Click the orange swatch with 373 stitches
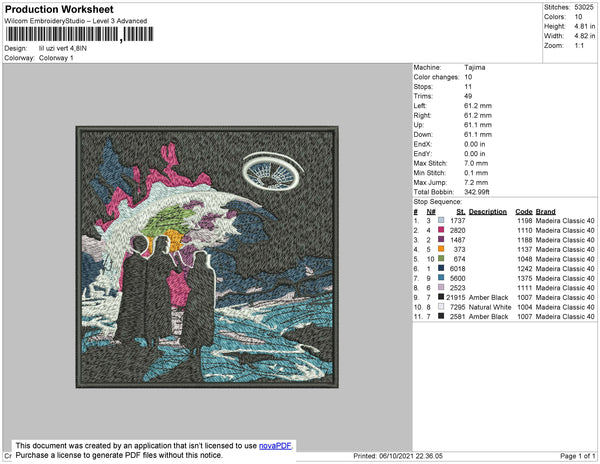The height and width of the screenshot is (464, 600). (x=441, y=249)
